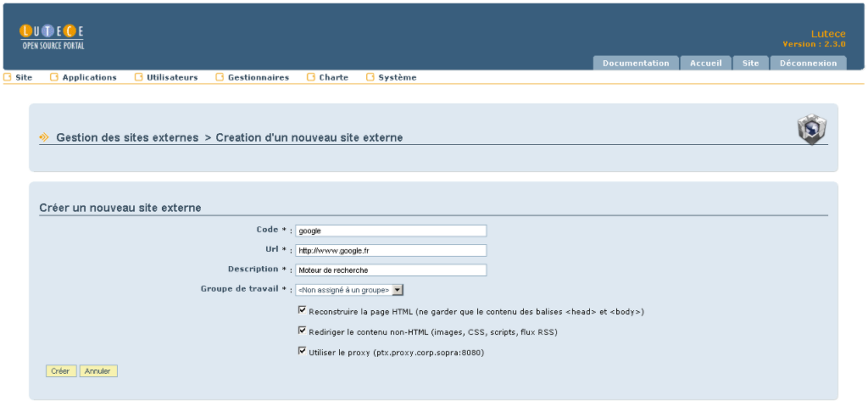Image resolution: width=868 pixels, height=406 pixels.
Task: Click the Créer button
Action: coord(61,371)
